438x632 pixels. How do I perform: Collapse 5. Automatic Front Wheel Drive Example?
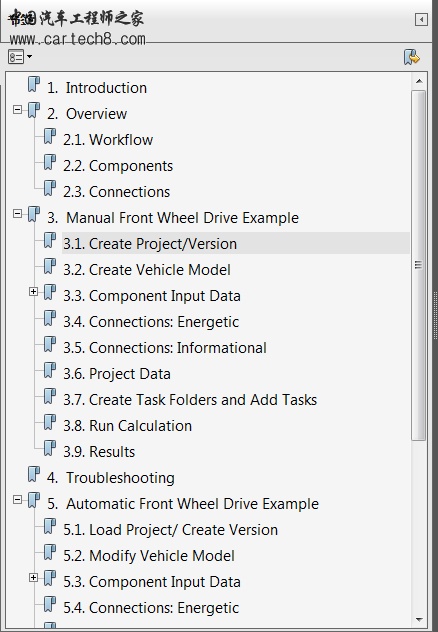pyautogui.click(x=17, y=499)
